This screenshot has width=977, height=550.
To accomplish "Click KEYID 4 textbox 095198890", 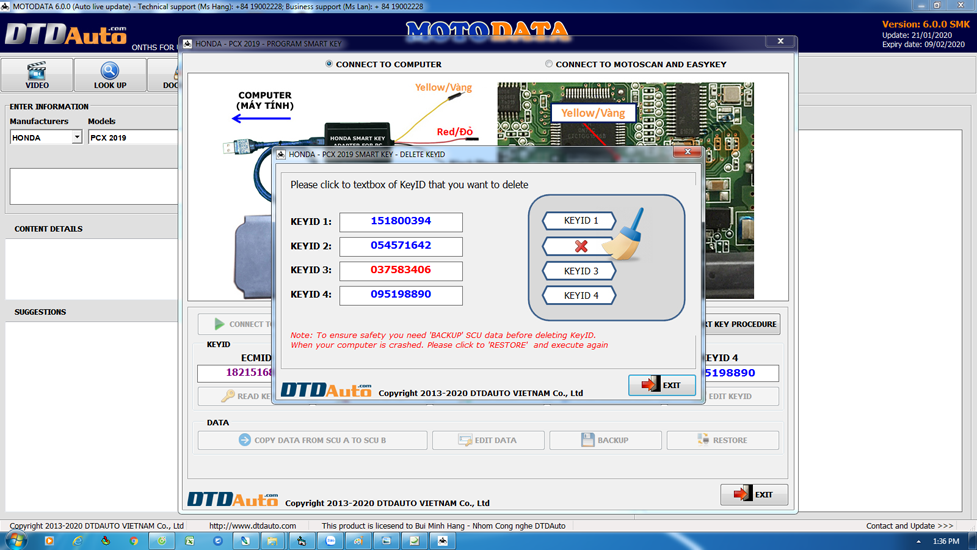I will pyautogui.click(x=401, y=295).
